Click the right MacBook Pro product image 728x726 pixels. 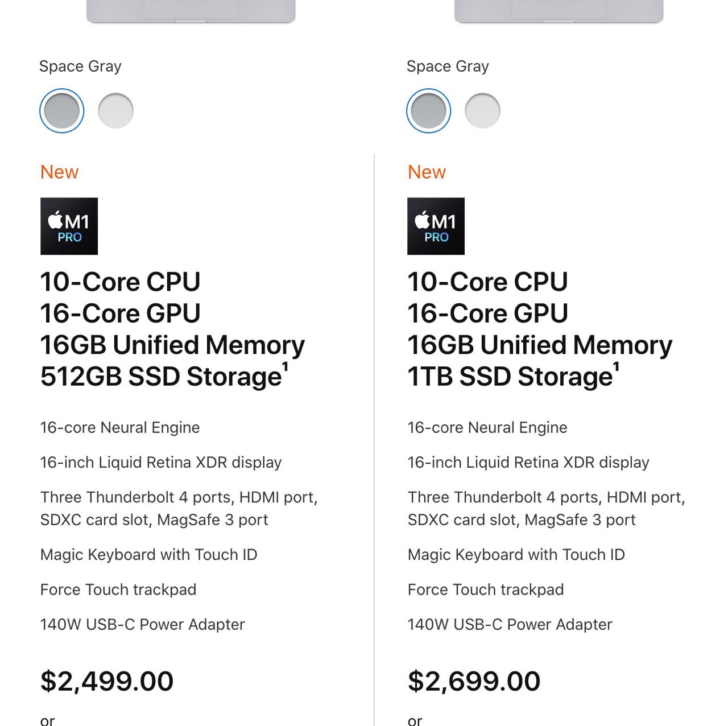tap(559, 11)
